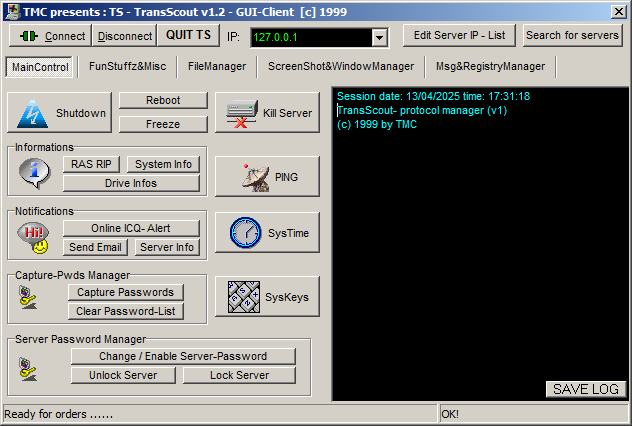
Task: Expand the IP address dropdown arrow
Action: point(378,37)
